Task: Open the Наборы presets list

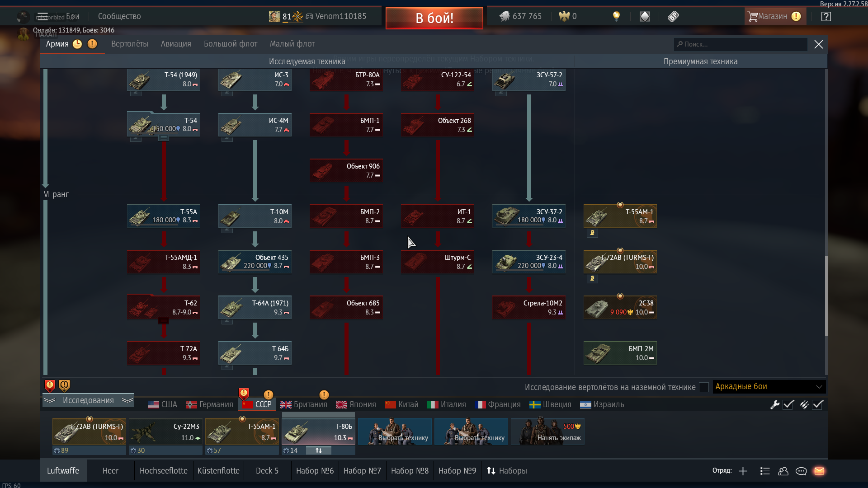Action: click(x=507, y=471)
